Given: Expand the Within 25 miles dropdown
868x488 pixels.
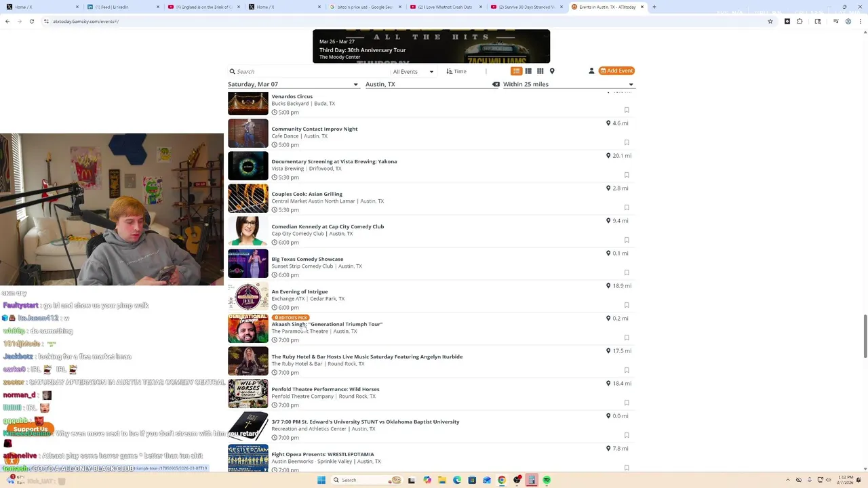Looking at the screenshot, I should pyautogui.click(x=568, y=84).
